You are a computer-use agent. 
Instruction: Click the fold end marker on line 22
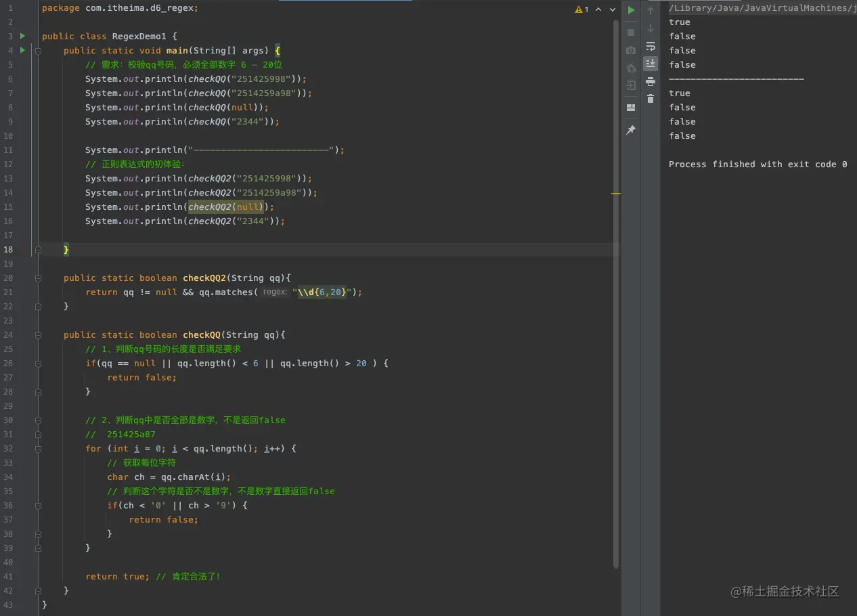click(x=39, y=307)
